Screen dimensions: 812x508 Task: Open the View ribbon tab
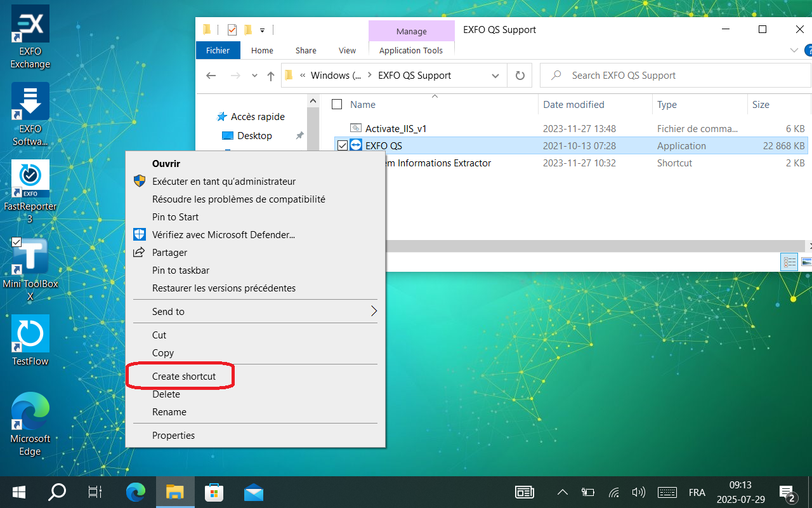click(x=347, y=50)
